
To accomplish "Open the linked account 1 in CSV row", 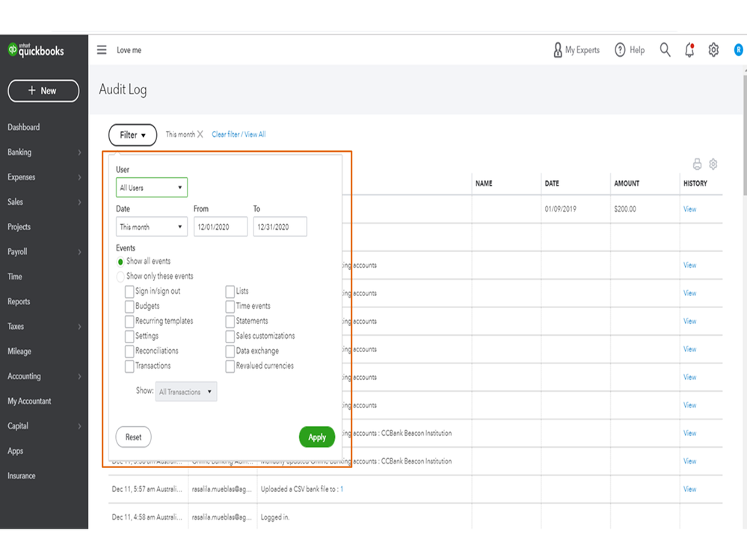I will tap(342, 489).
